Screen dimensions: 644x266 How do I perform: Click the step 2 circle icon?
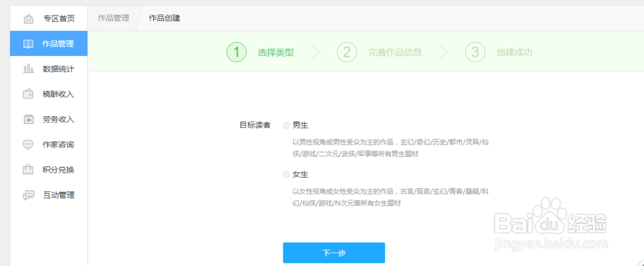tap(346, 53)
